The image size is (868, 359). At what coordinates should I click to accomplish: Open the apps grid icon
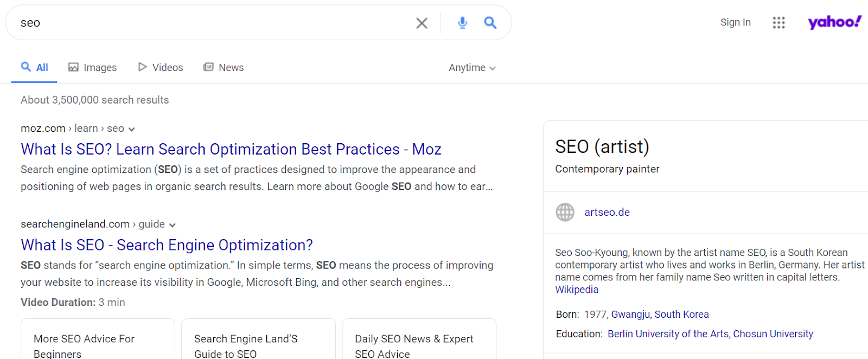pos(778,22)
